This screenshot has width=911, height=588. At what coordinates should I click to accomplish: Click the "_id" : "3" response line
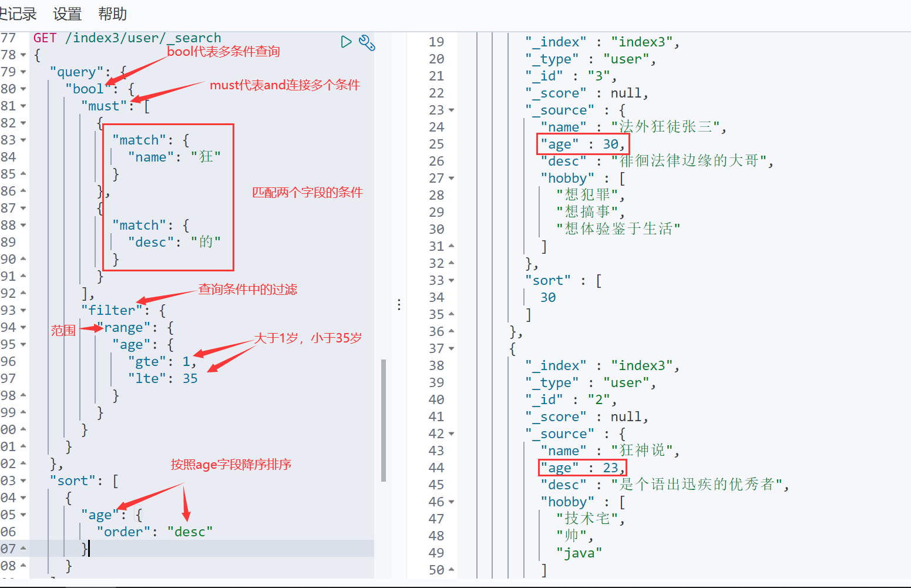pyautogui.click(x=571, y=76)
